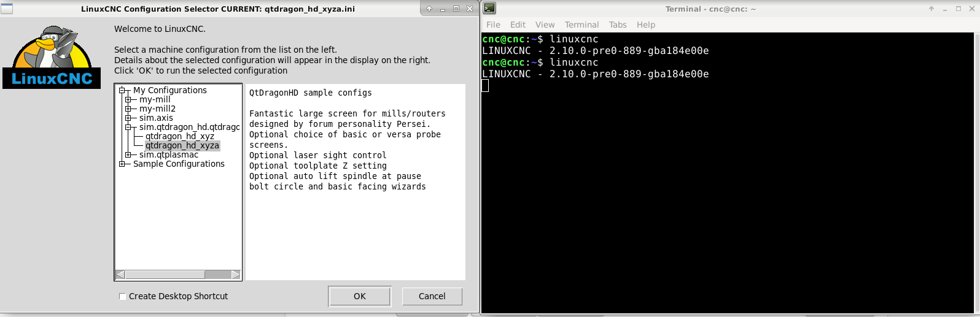Viewport: 980px width, 317px height.
Task: Click 'QtDragonHD sample configs' description text
Action: tap(311, 93)
